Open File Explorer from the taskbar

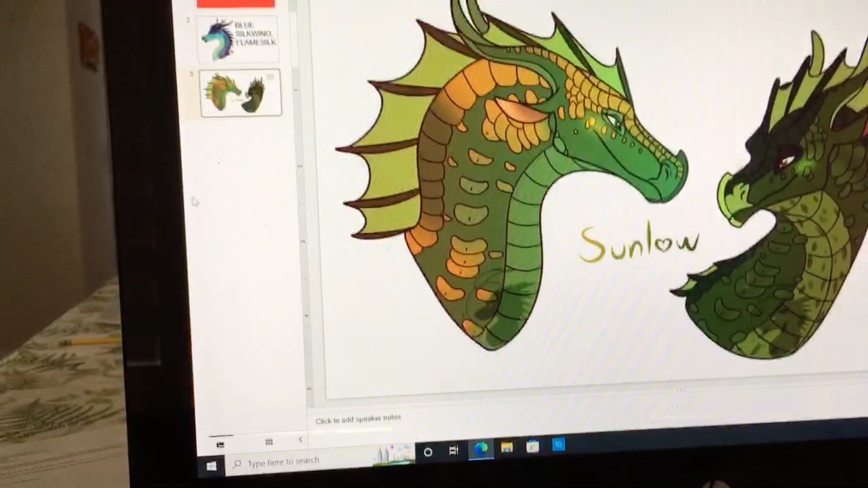507,447
